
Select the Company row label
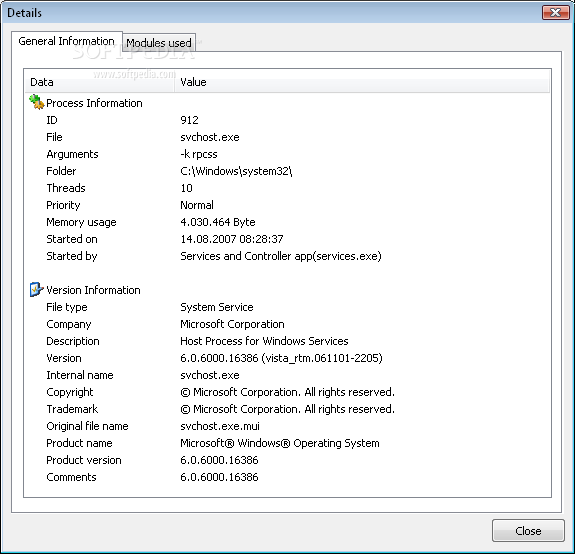[69, 324]
